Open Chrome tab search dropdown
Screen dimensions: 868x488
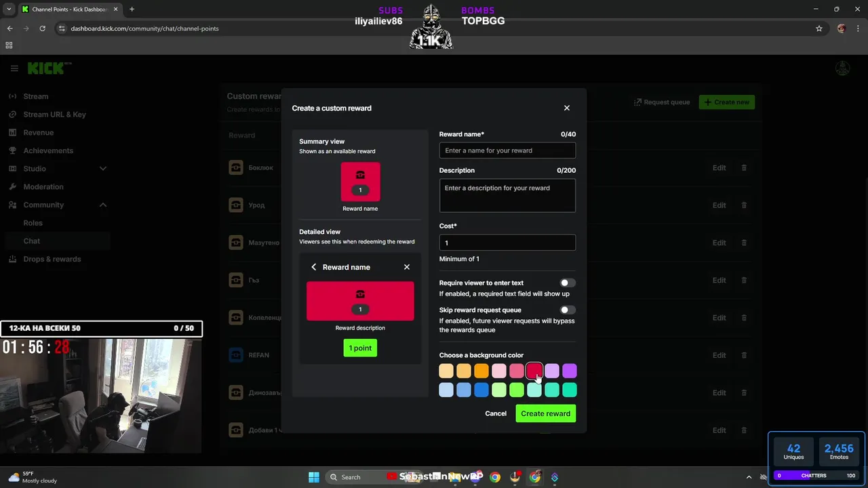pos(9,9)
